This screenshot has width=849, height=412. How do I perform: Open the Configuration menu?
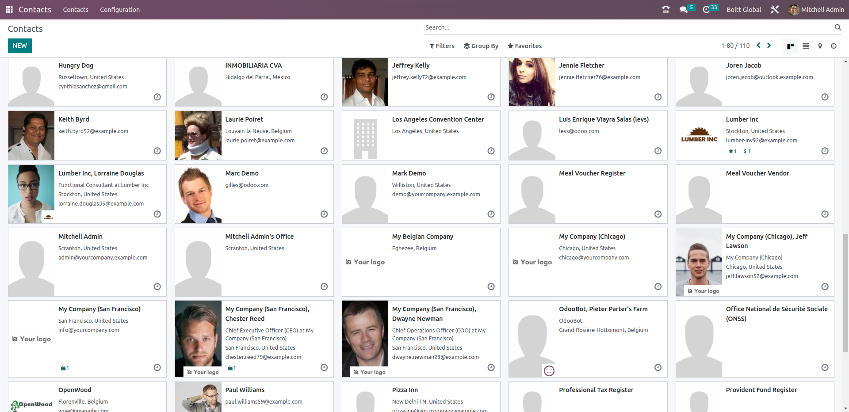pyautogui.click(x=119, y=9)
